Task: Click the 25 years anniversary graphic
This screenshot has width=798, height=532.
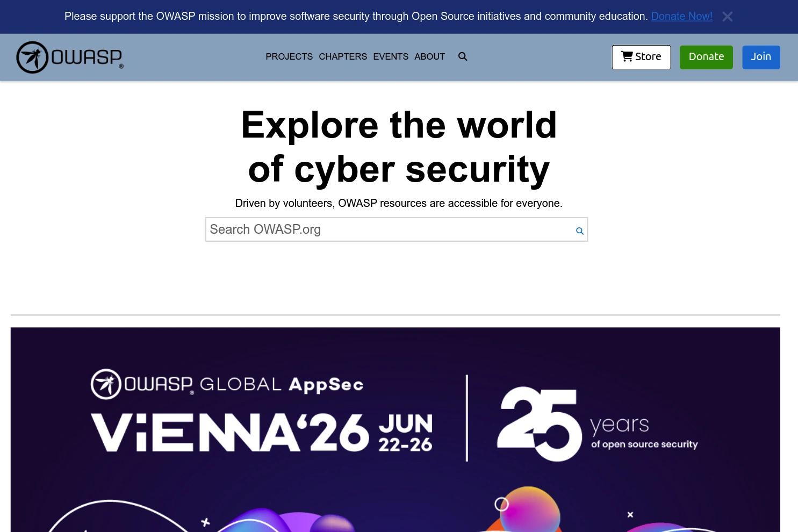Action: tap(596, 423)
